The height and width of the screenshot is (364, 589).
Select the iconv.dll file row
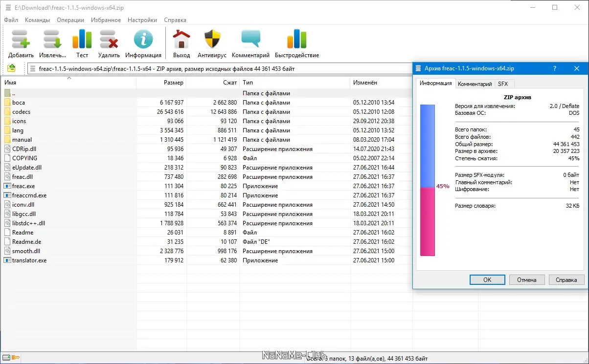point(206,204)
